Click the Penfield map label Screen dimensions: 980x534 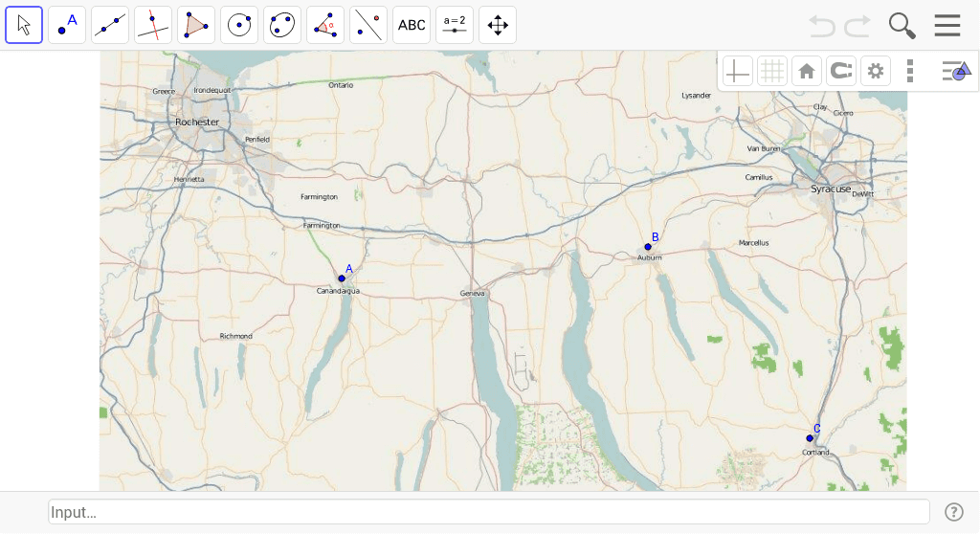[x=256, y=140]
